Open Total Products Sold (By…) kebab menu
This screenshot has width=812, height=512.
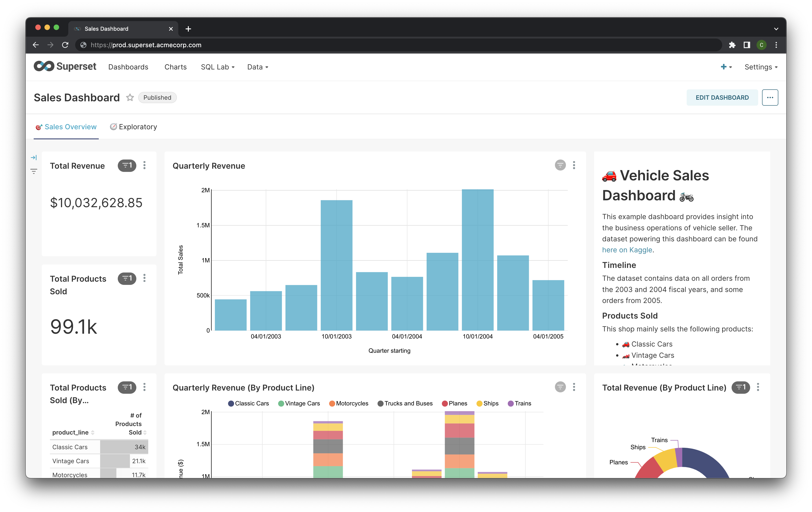coord(144,387)
